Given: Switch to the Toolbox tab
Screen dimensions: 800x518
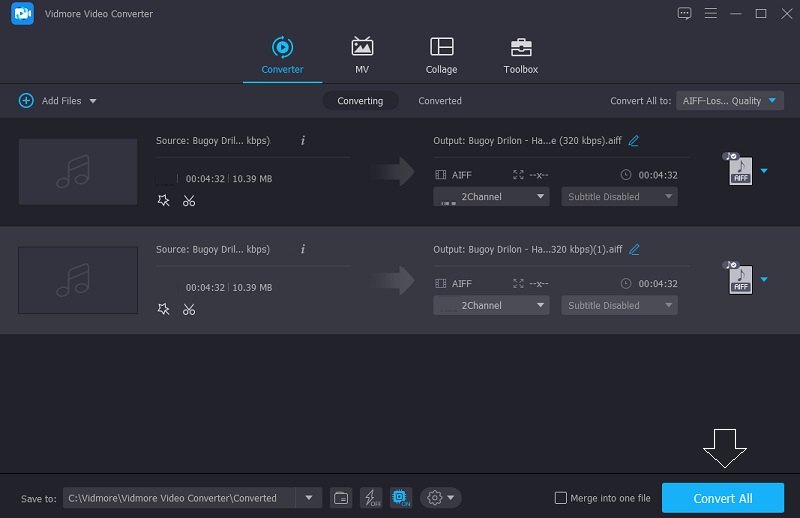Looking at the screenshot, I should [520, 56].
